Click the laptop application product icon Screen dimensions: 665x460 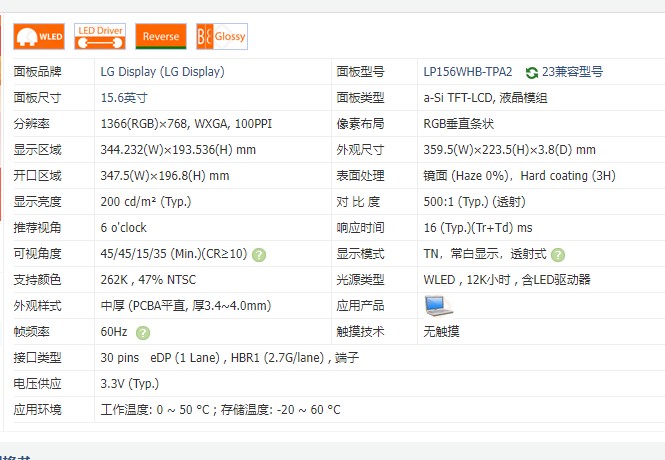pyautogui.click(x=438, y=306)
